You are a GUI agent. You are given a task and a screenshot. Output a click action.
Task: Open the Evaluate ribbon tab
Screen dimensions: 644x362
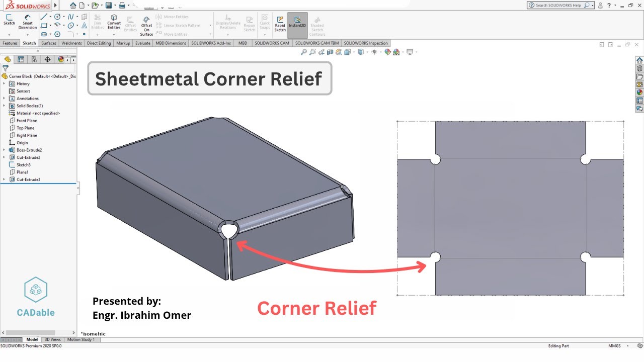(x=143, y=43)
